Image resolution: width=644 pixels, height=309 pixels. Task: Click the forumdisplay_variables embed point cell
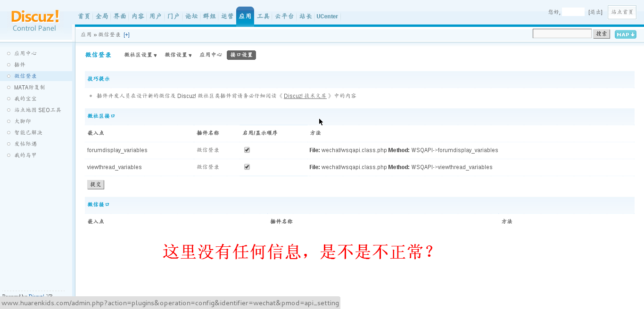click(117, 150)
